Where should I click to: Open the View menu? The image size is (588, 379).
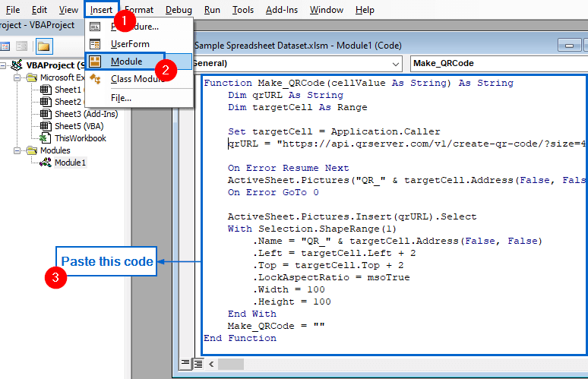pos(68,10)
